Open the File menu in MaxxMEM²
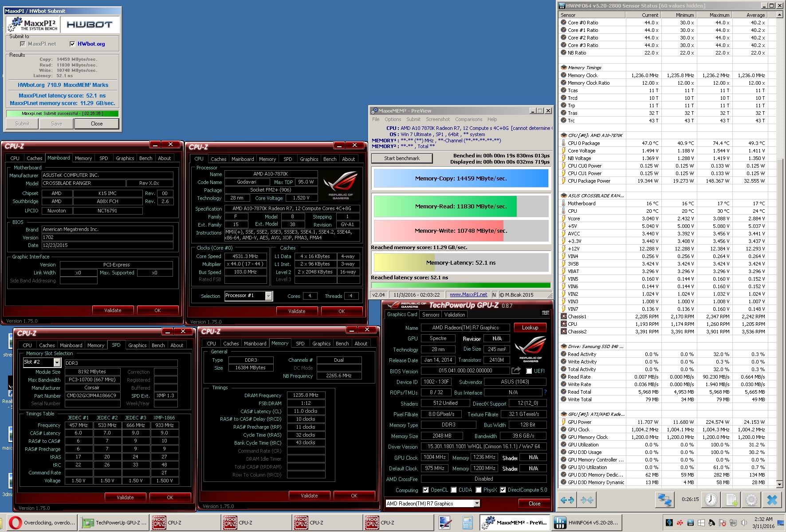The height and width of the screenshot is (532, 786). (376, 119)
